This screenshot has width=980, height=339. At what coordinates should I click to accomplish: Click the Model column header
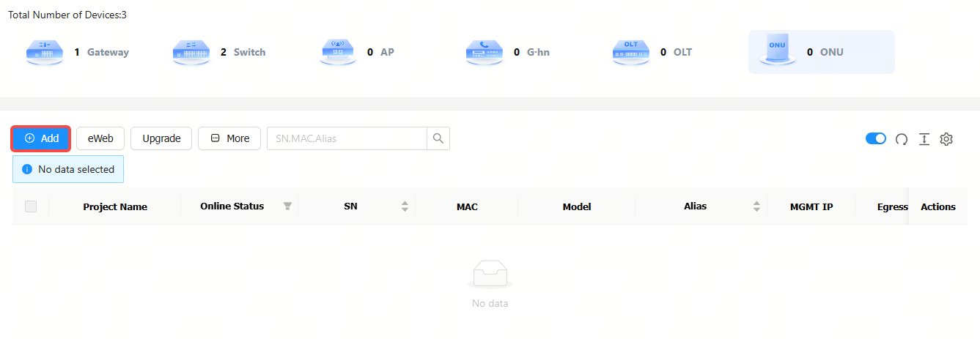pyautogui.click(x=577, y=207)
